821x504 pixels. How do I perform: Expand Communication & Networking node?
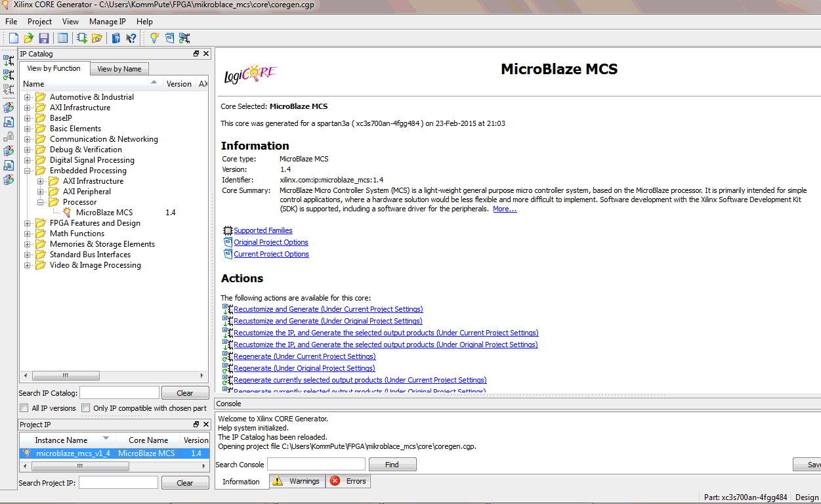[28, 139]
